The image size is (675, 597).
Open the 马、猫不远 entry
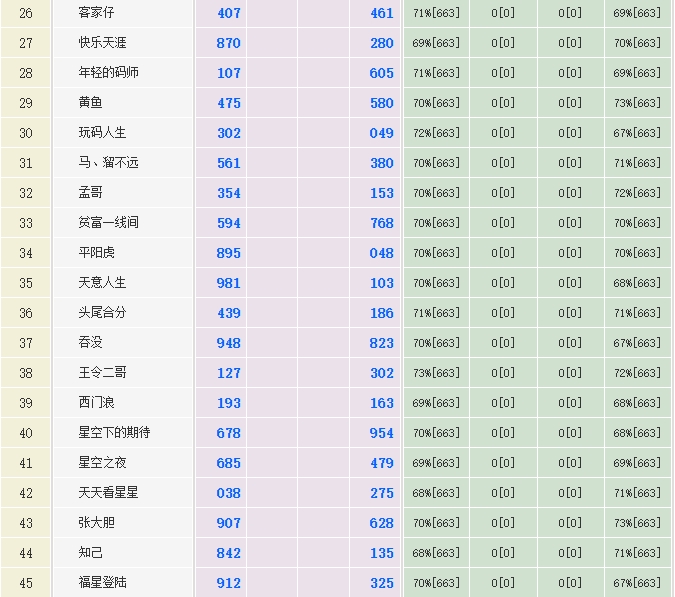(x=109, y=163)
